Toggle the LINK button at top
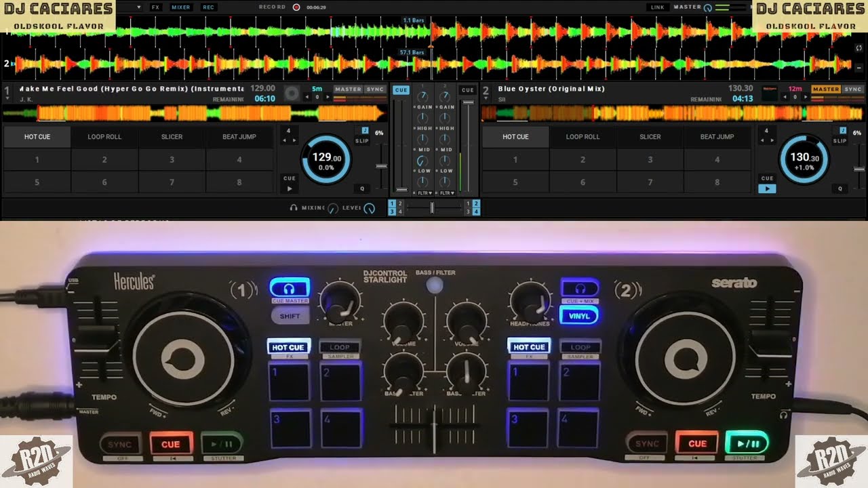The image size is (868, 488). (x=658, y=7)
